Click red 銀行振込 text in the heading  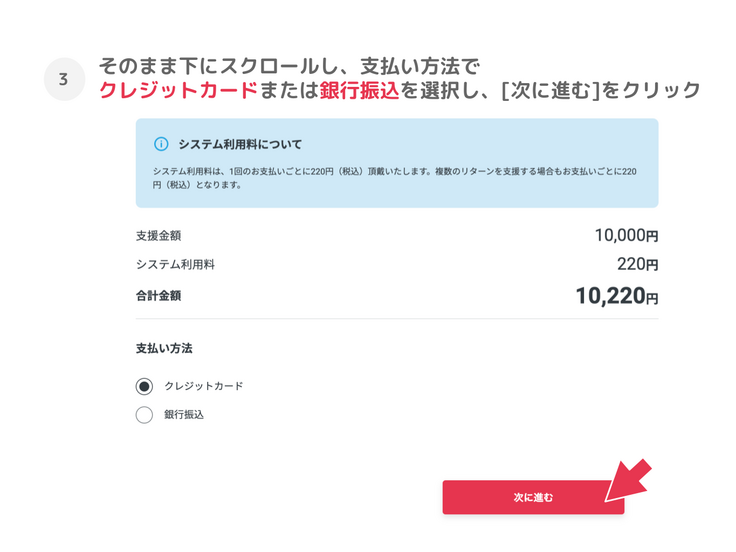click(359, 91)
